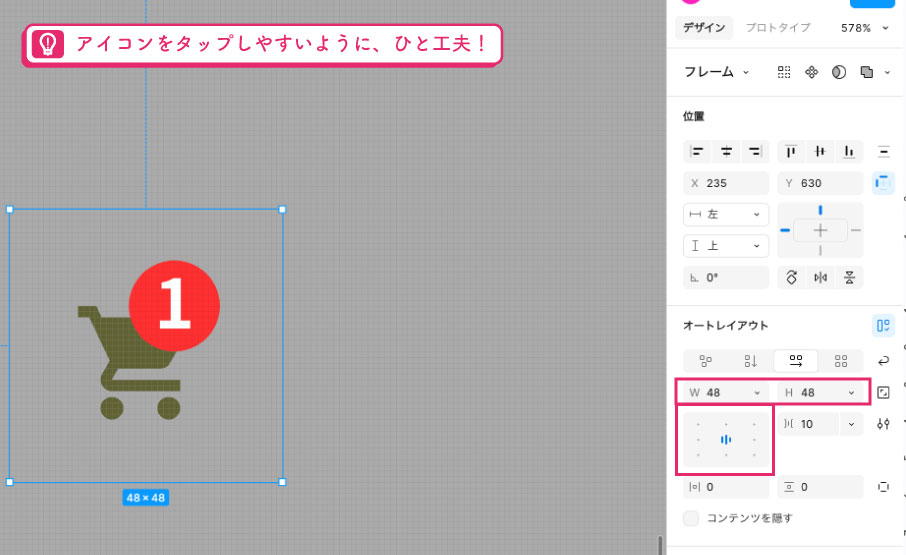Click the dotted grid icon beside フレーム
This screenshot has width=906, height=555.
[784, 72]
